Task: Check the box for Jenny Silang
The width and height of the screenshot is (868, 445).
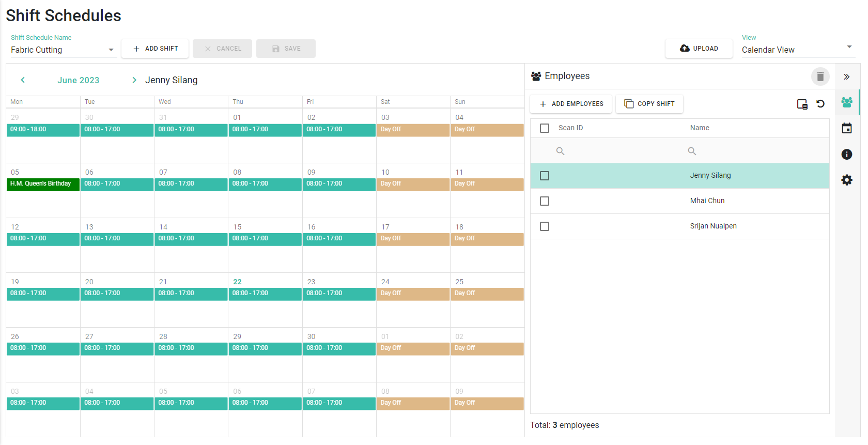Action: coord(545,176)
